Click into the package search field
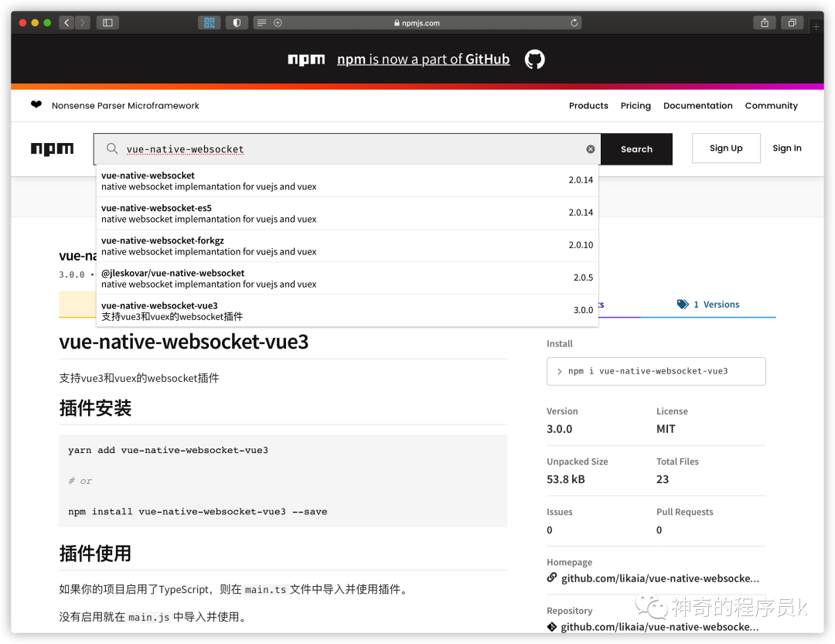This screenshot has width=835, height=644. 347,149
